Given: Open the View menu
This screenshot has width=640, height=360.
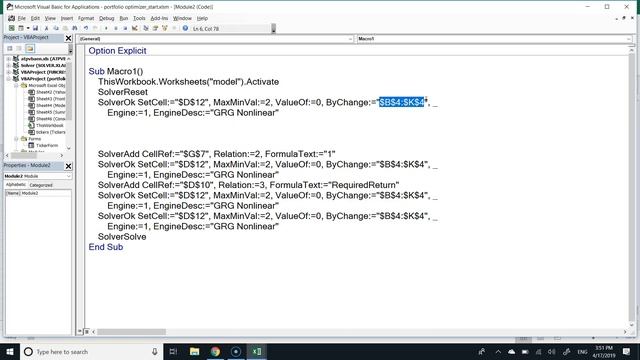Looking at the screenshot, I should coord(50,18).
